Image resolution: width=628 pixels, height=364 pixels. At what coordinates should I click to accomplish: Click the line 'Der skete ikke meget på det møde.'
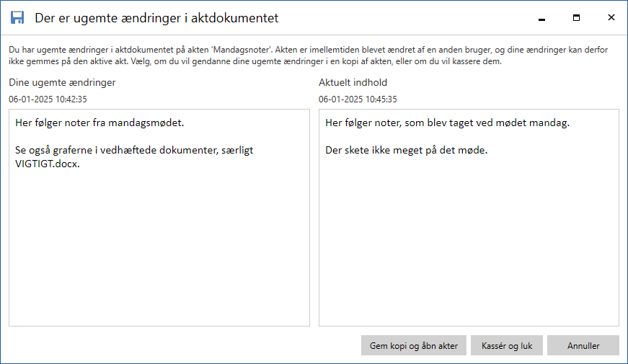click(407, 151)
